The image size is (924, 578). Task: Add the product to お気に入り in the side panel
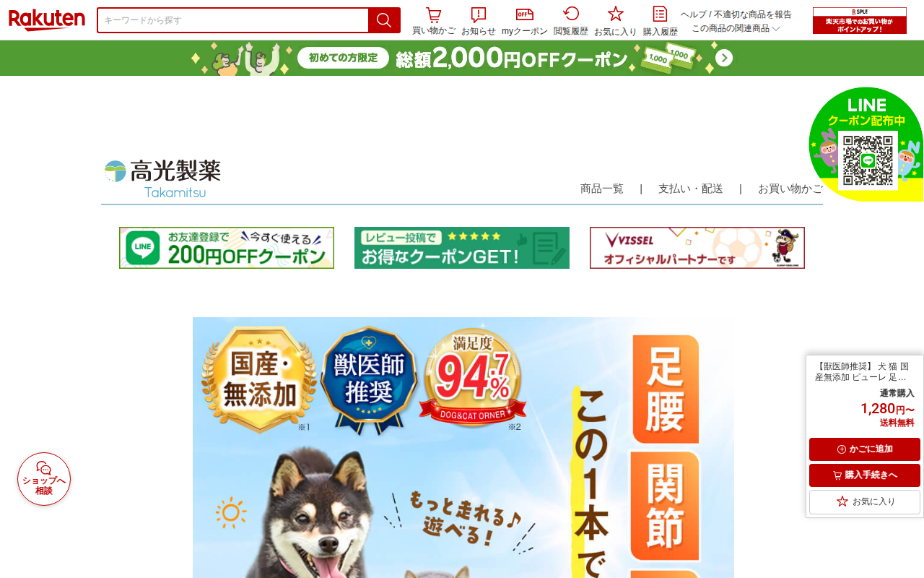tap(865, 501)
